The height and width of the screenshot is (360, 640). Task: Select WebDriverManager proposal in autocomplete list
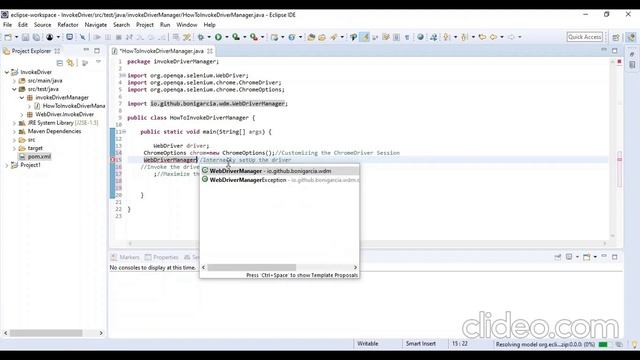coord(280,171)
